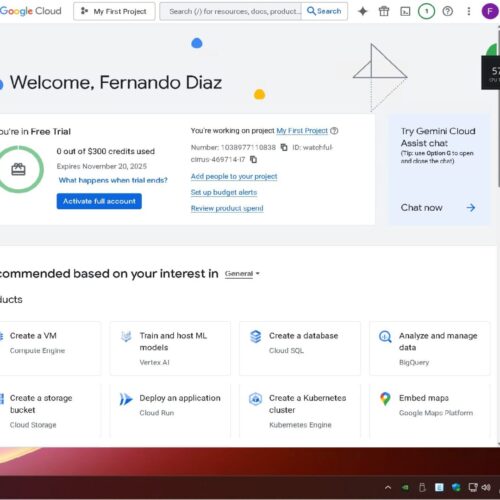Click help icon beside My First Project link
The width and height of the screenshot is (500, 500).
click(x=334, y=131)
